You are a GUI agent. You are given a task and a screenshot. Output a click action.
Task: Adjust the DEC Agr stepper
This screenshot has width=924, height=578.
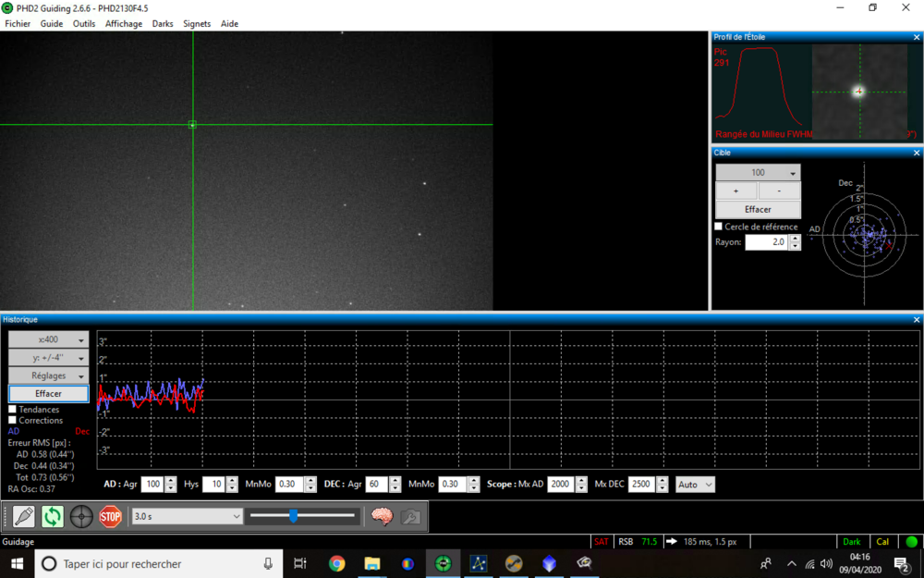[x=395, y=485]
